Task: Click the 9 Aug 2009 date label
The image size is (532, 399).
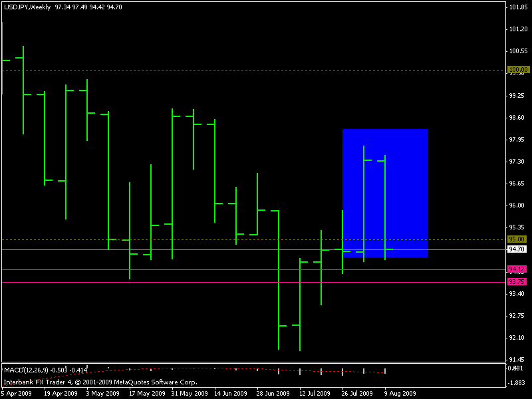Action: [400, 394]
